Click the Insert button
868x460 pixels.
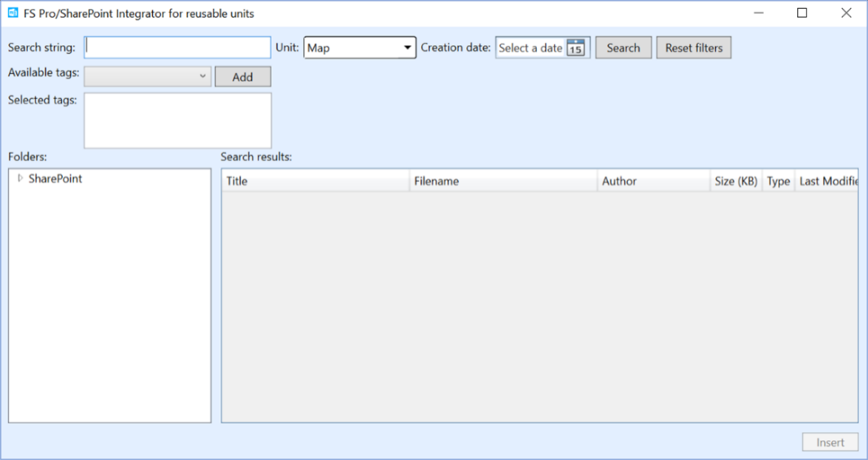click(831, 442)
